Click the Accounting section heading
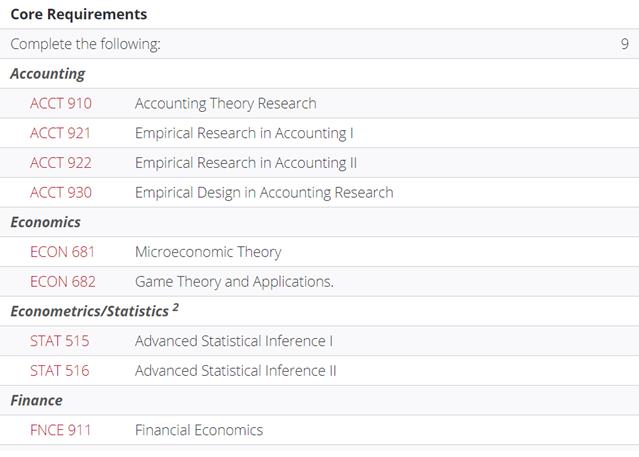The image size is (639, 457). (x=48, y=74)
